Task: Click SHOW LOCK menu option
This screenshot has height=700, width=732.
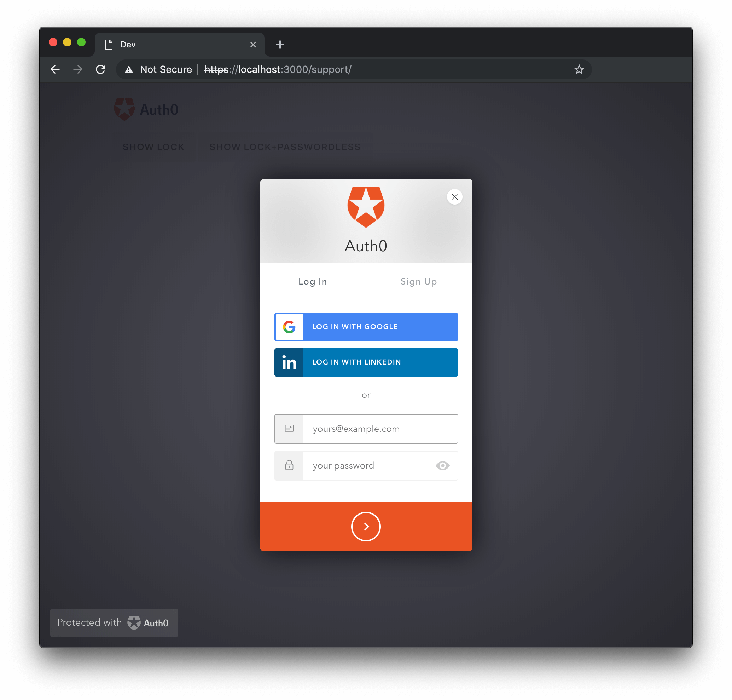Action: [153, 147]
